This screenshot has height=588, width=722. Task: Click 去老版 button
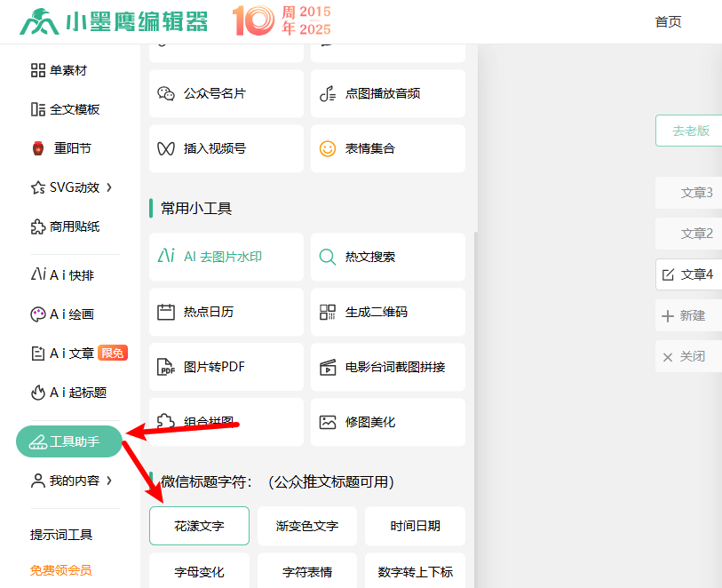point(689,131)
